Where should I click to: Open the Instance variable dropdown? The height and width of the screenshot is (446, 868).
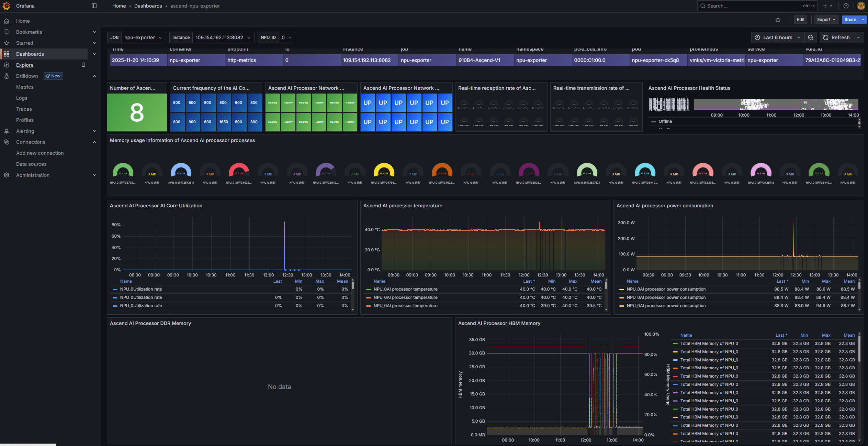pyautogui.click(x=223, y=37)
